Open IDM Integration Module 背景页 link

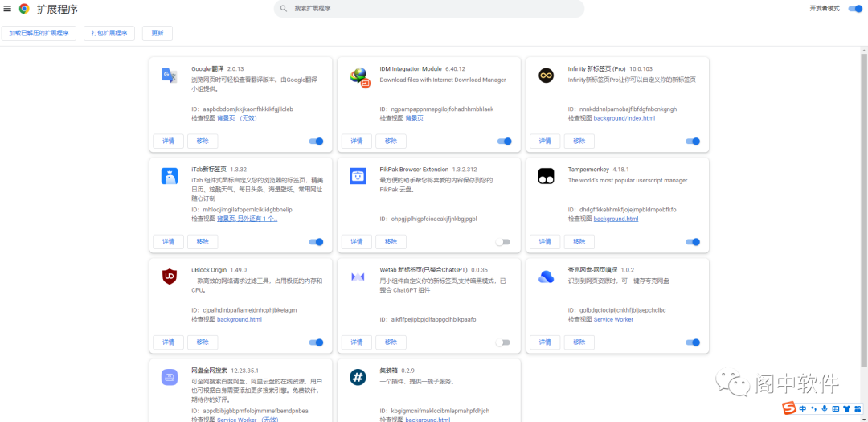pos(414,118)
